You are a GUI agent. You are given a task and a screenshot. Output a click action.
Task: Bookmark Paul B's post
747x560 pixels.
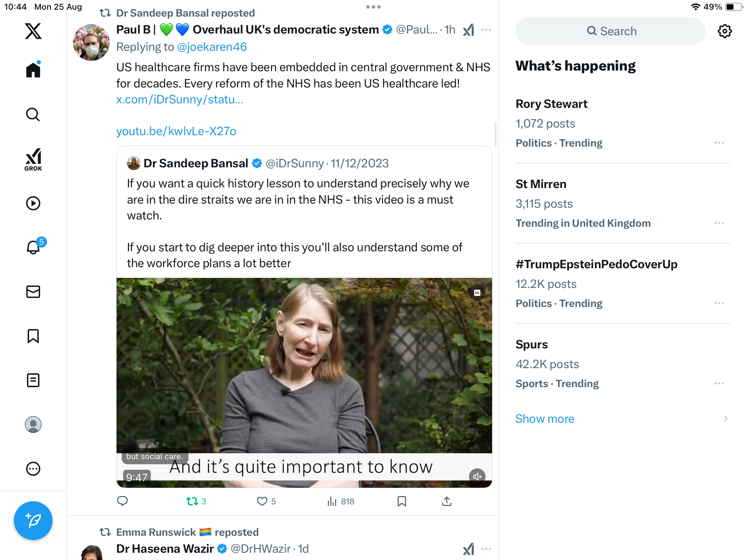(402, 501)
